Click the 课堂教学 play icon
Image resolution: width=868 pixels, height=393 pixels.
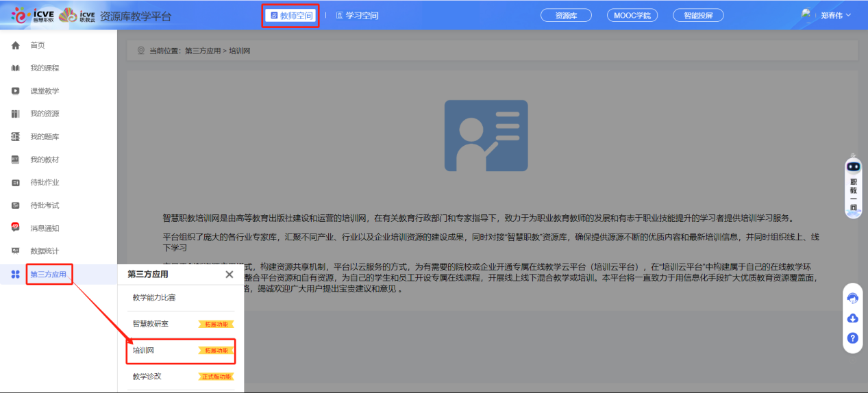pos(15,91)
